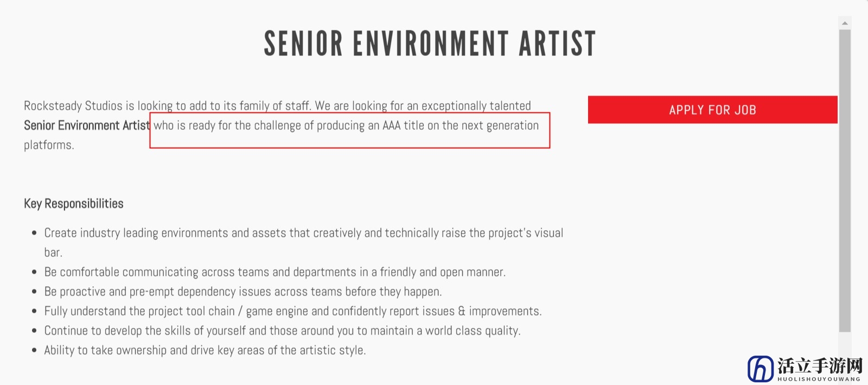This screenshot has width=868, height=385.
Task: Click the HUOLISHOUYOUWANG caption under the logo
Action: click(819, 379)
